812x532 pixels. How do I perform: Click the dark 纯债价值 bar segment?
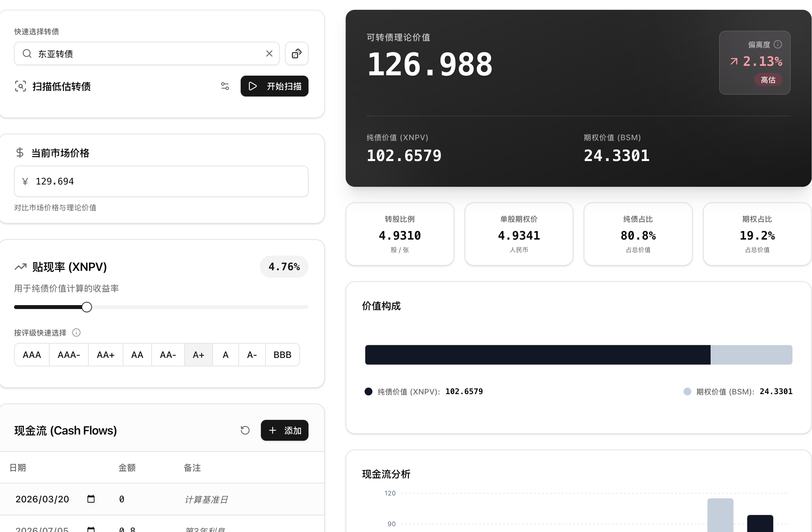[537, 355]
